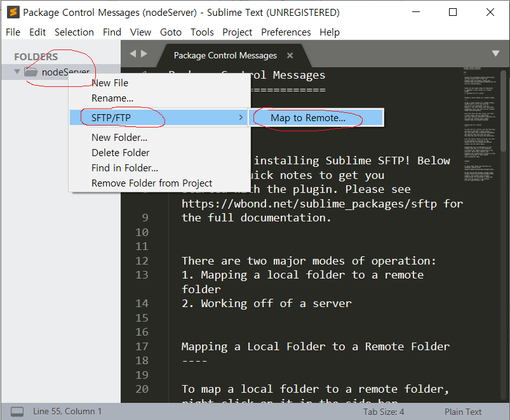The height and width of the screenshot is (420, 510).
Task: Click the Tab Size: 4 status entry
Action: pos(384,412)
